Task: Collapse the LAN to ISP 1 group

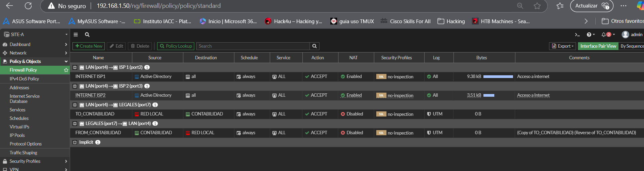Action: (75, 67)
